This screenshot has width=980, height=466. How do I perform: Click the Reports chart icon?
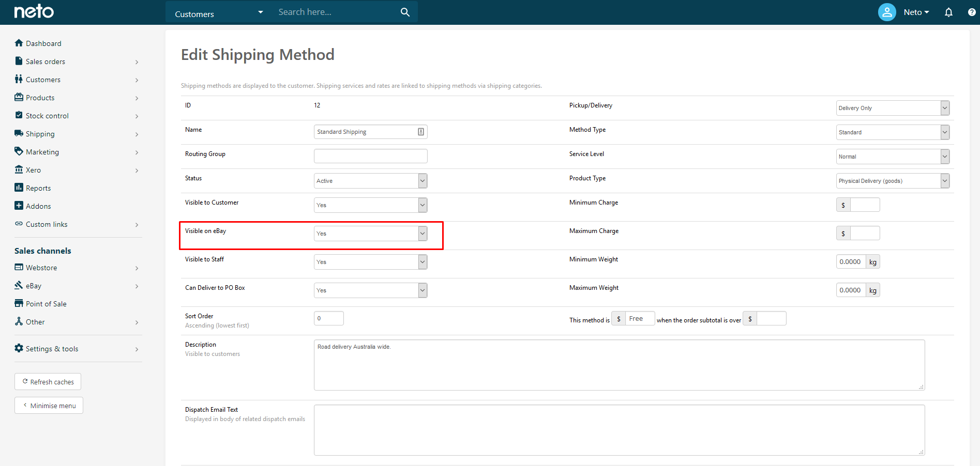tap(19, 188)
